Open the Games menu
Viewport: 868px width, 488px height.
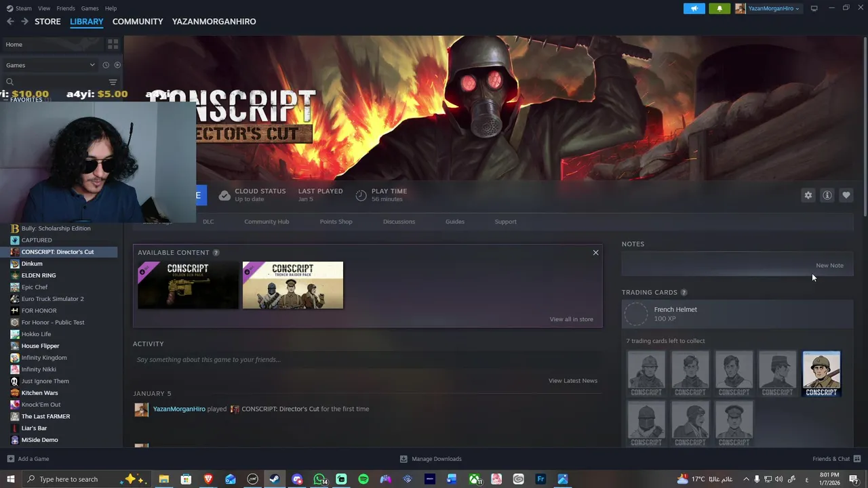(x=90, y=8)
